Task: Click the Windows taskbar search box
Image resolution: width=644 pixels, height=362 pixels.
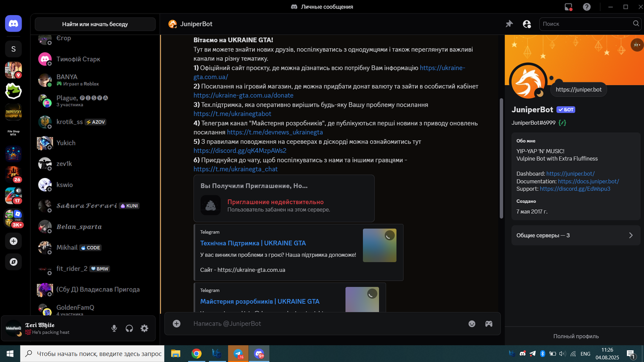Action: [92, 353]
